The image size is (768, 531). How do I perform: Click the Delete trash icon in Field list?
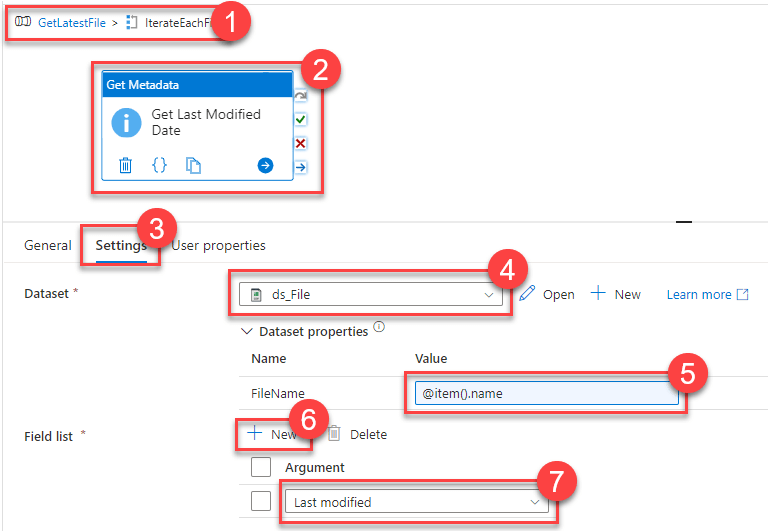pos(335,434)
